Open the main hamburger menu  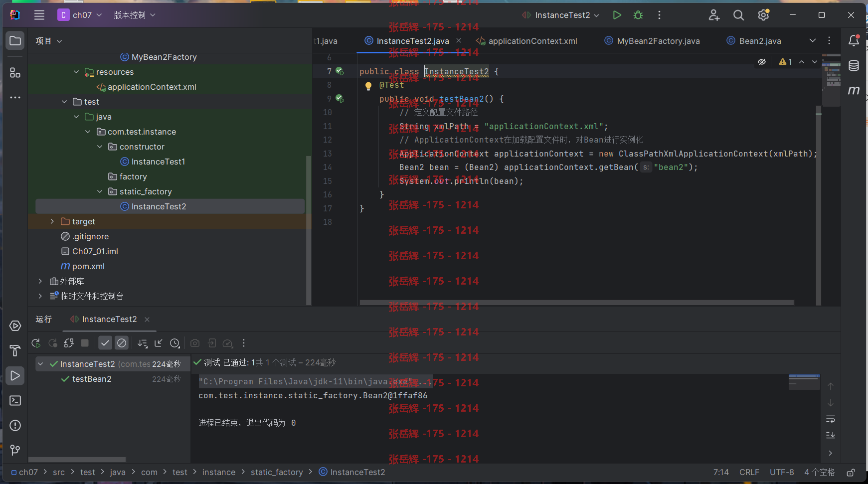(39, 15)
